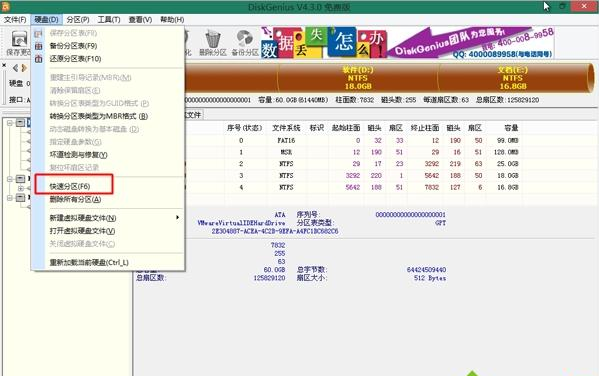Screen dimensions: 599x376
Task: Click the 起始柱面 column header
Action: click(x=346, y=128)
